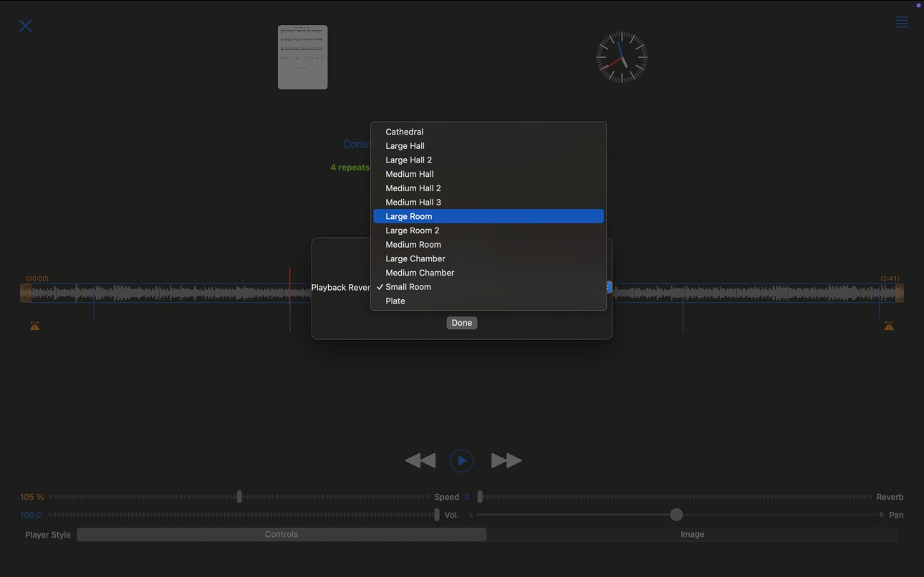The height and width of the screenshot is (577, 924).
Task: Click the 4 repeats label
Action: pyautogui.click(x=350, y=168)
